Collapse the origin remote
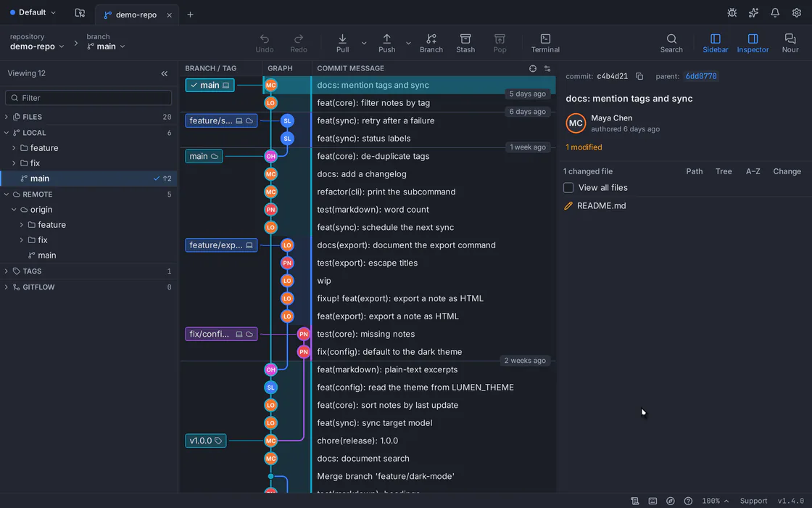812x508 pixels. click(x=14, y=210)
